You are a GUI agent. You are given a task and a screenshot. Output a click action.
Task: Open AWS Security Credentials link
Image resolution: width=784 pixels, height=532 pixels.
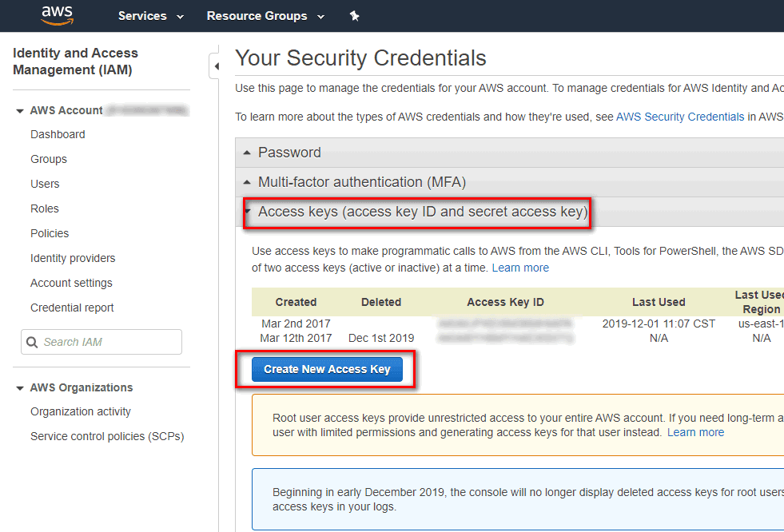(x=680, y=117)
